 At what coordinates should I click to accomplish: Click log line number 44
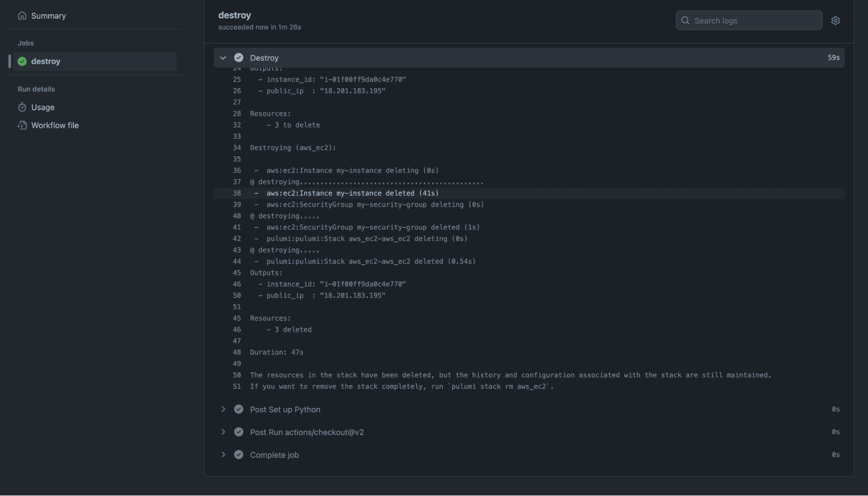pyautogui.click(x=237, y=261)
